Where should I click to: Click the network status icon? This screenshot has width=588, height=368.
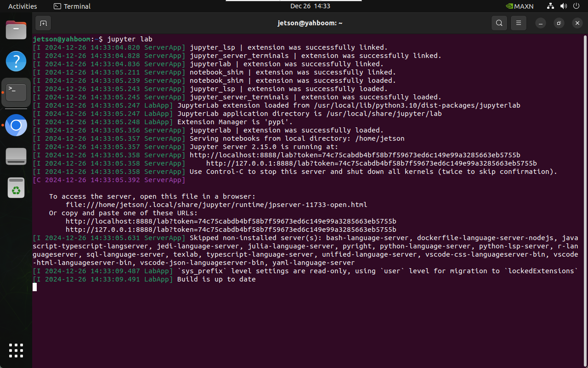pyautogui.click(x=550, y=6)
